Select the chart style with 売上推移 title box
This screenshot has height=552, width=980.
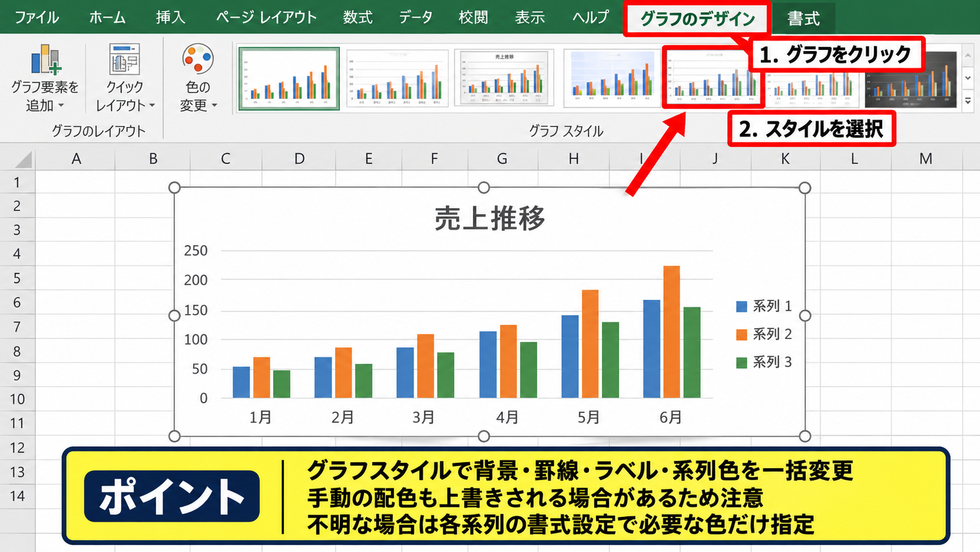coord(504,78)
